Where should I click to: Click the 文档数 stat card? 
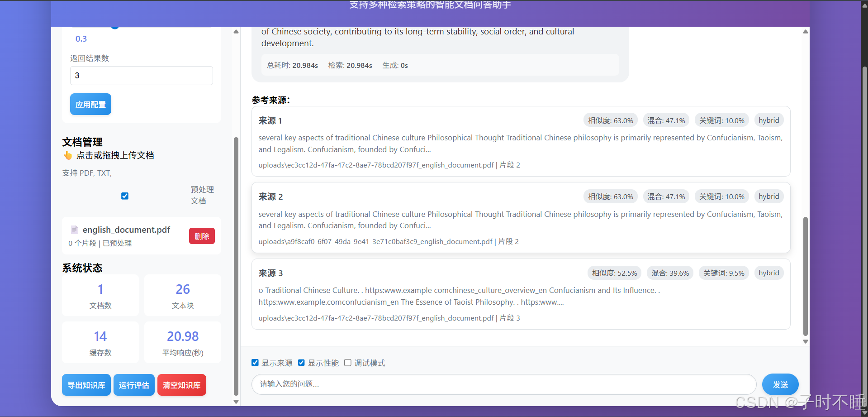click(x=100, y=295)
